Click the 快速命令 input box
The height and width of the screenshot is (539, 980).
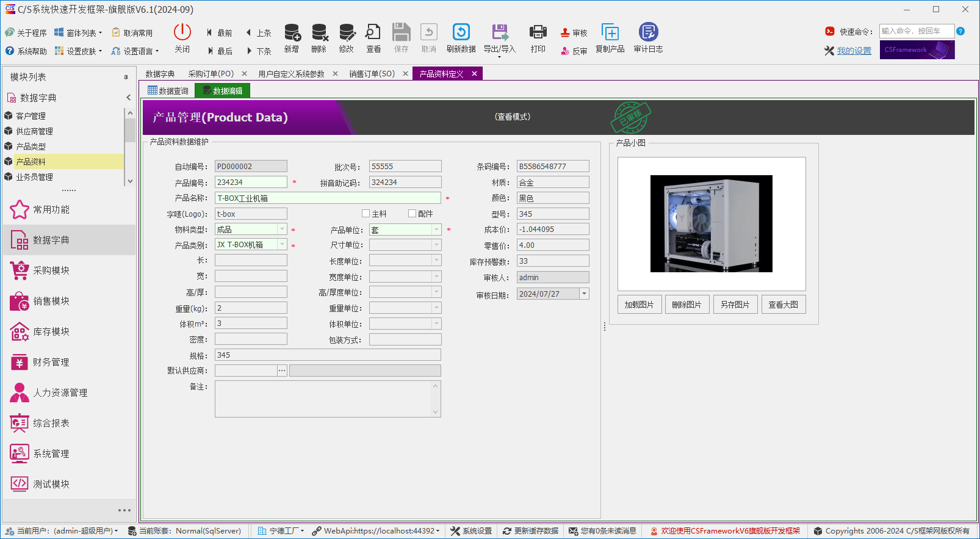tap(917, 31)
